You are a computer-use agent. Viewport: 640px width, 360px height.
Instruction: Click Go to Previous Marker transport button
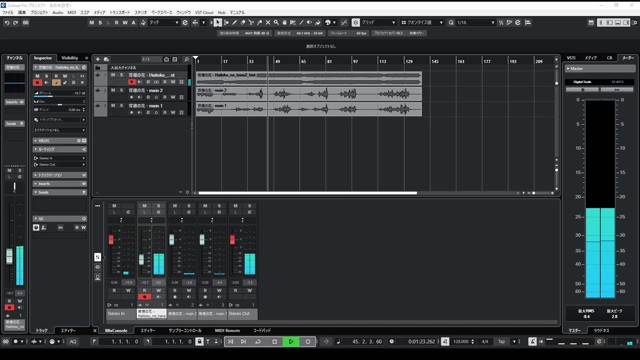click(x=231, y=342)
